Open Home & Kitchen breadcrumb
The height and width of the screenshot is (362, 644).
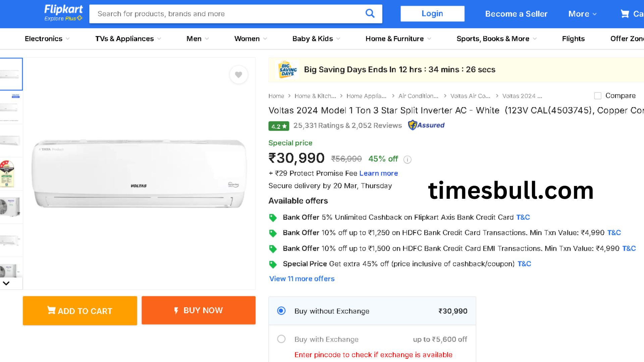click(315, 96)
